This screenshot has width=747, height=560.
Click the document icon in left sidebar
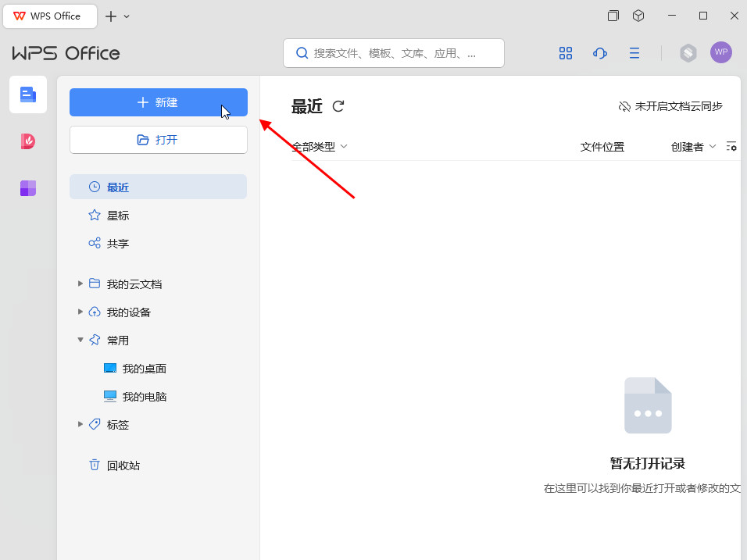pyautogui.click(x=28, y=95)
